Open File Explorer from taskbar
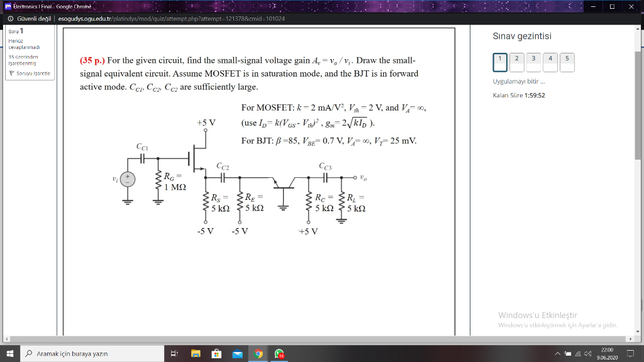The width and height of the screenshot is (644, 362). click(x=196, y=353)
